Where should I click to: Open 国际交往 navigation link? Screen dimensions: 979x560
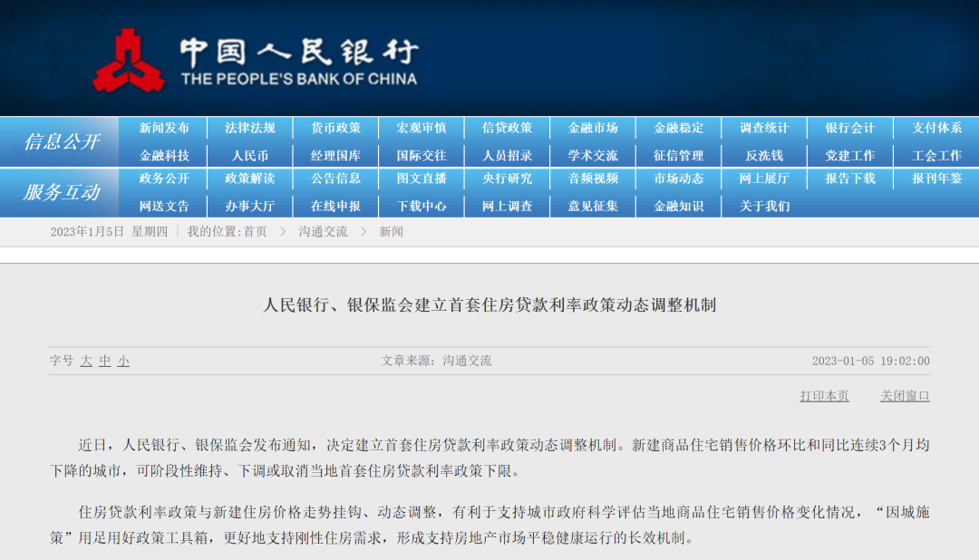point(422,156)
